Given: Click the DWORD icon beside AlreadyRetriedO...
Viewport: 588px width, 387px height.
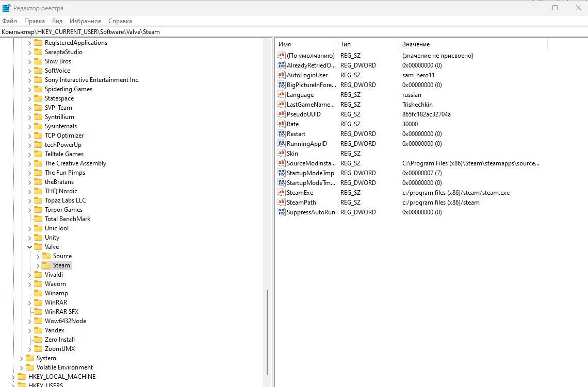Looking at the screenshot, I should (281, 65).
